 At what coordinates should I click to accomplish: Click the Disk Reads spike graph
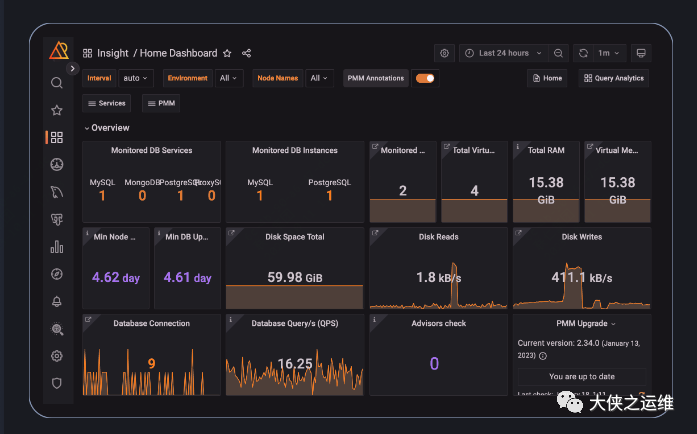[x=438, y=286]
